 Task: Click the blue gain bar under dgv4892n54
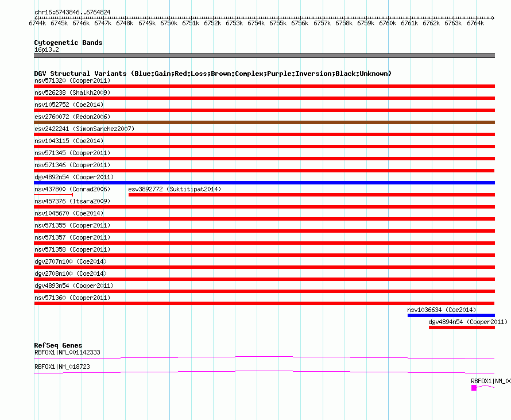click(x=264, y=183)
